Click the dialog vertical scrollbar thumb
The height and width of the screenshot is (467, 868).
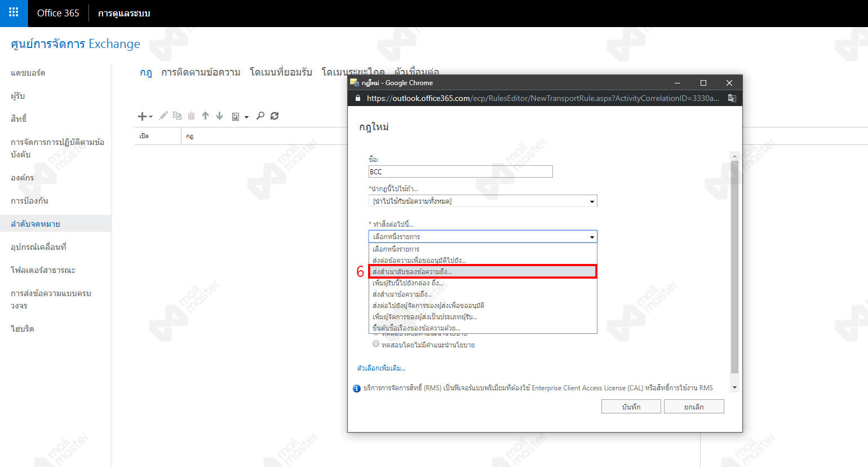click(x=734, y=266)
